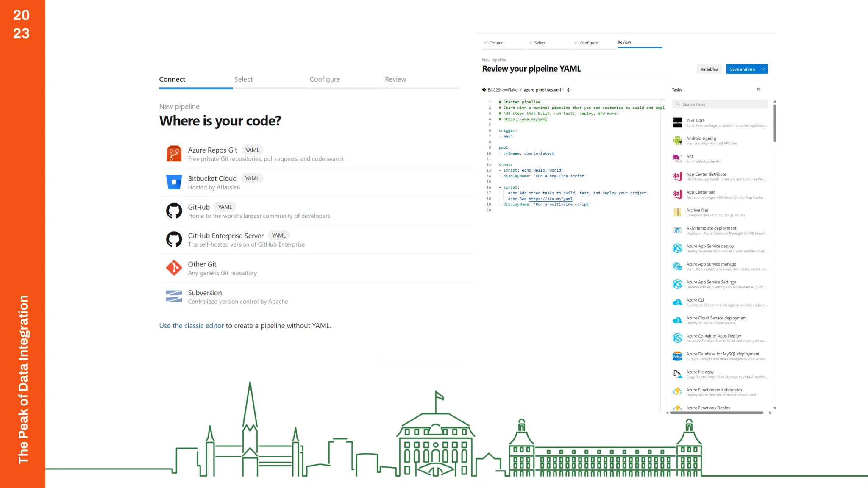Collapse the Tasks assistant panel
This screenshot has height=488, width=868.
[x=758, y=90]
